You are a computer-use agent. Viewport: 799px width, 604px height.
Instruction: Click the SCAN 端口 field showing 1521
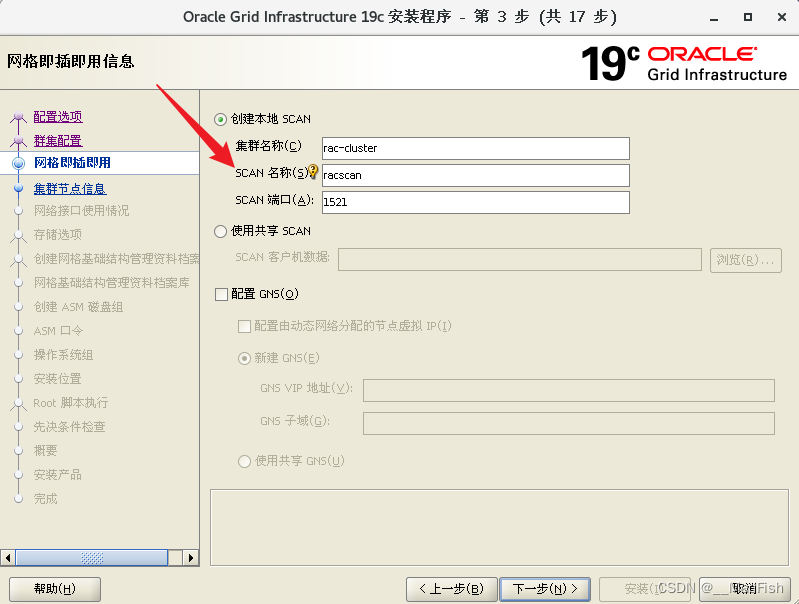tap(476, 202)
